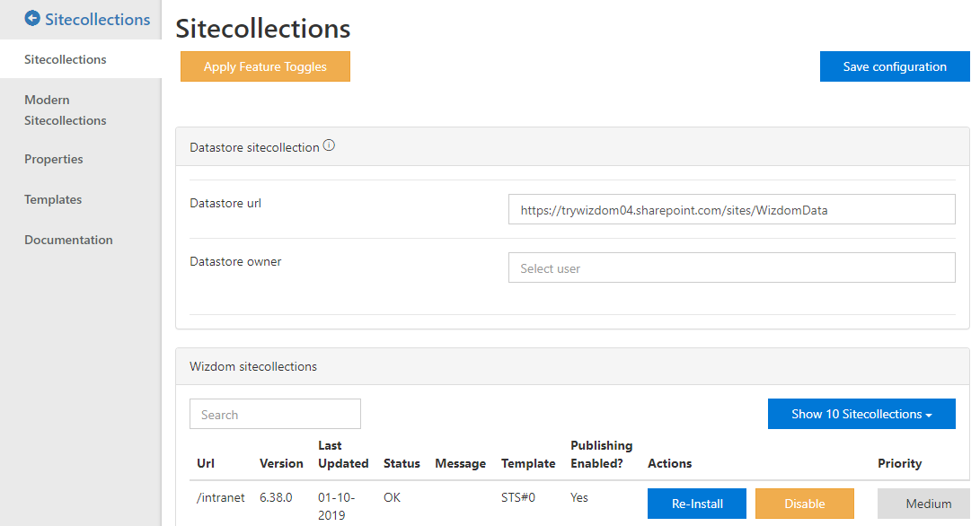Click the Datastore sitecollection panel heading

coord(254,147)
